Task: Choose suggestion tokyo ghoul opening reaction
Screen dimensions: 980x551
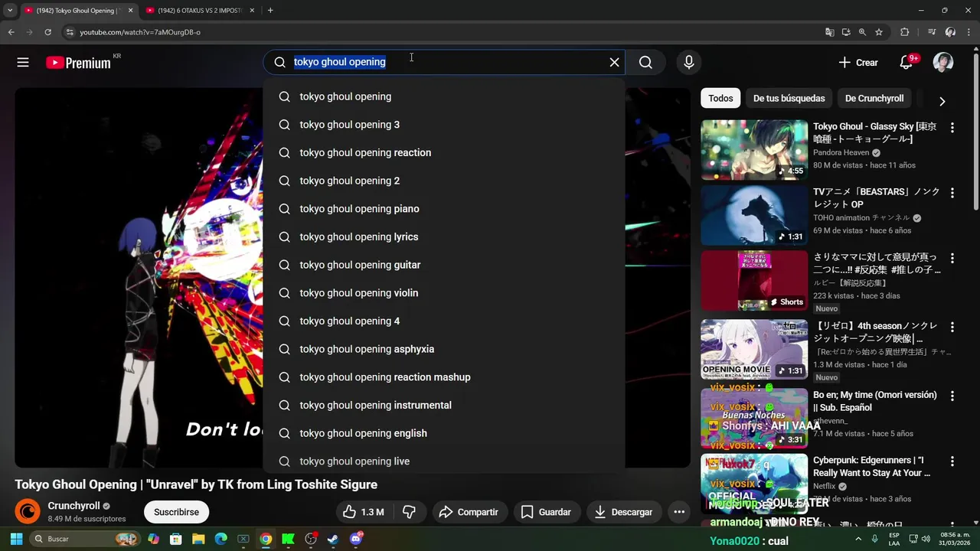Action: point(444,152)
